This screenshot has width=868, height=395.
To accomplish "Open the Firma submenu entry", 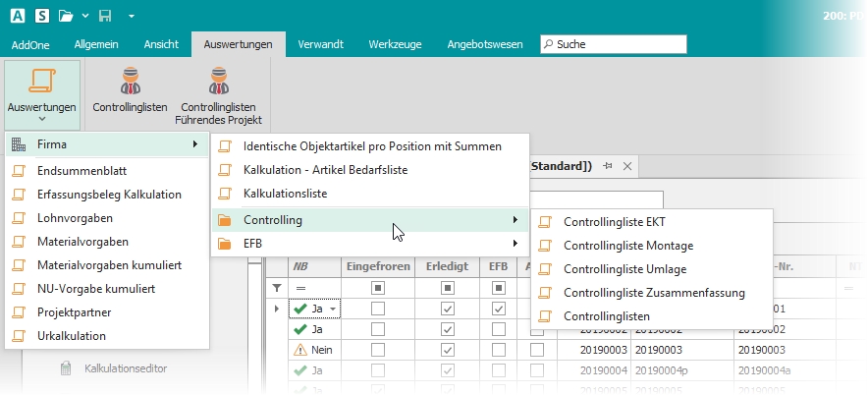I will tap(107, 144).
